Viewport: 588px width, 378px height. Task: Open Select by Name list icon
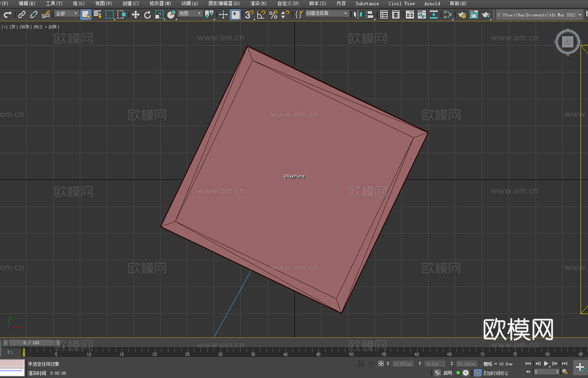[x=98, y=14]
